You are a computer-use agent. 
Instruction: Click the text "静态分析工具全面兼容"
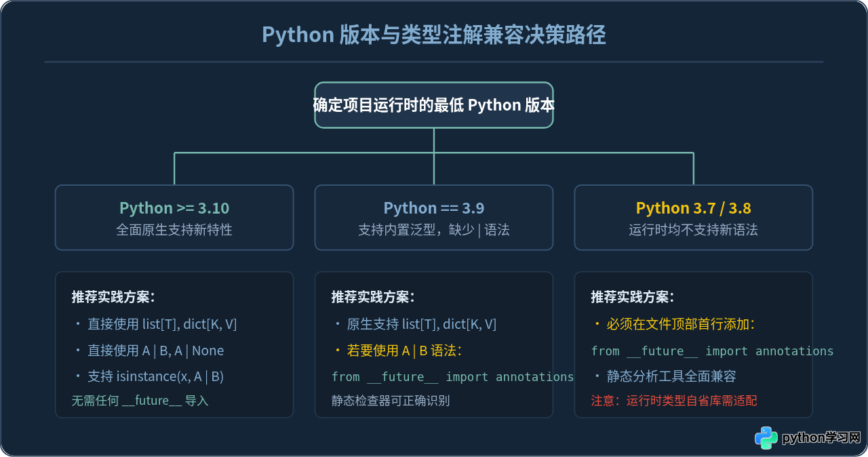(x=671, y=376)
